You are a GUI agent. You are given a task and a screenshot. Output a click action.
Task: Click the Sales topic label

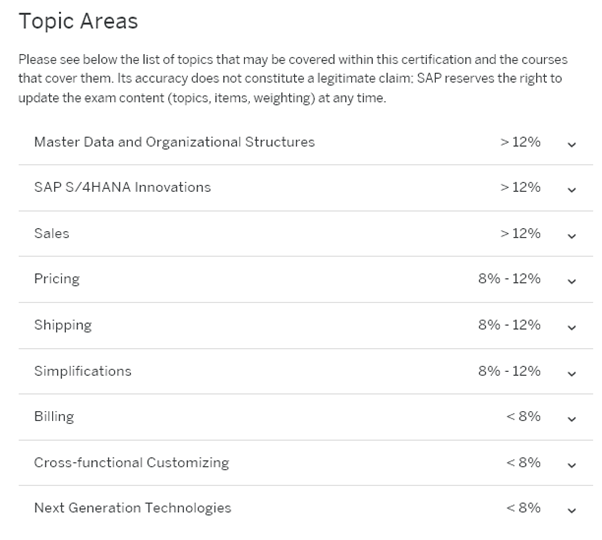click(52, 233)
